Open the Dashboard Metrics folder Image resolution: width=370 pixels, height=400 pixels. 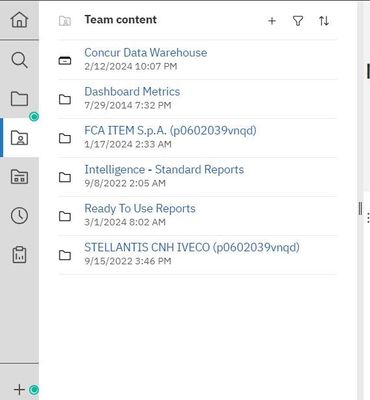(x=132, y=92)
